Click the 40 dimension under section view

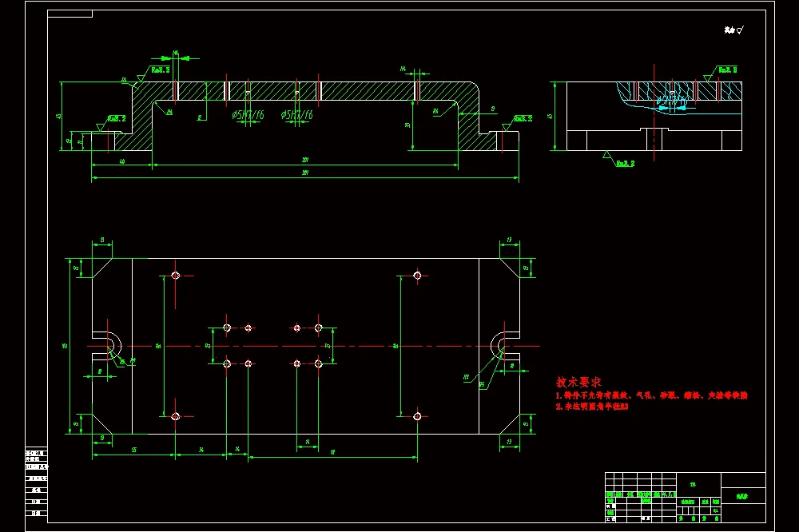click(x=121, y=161)
